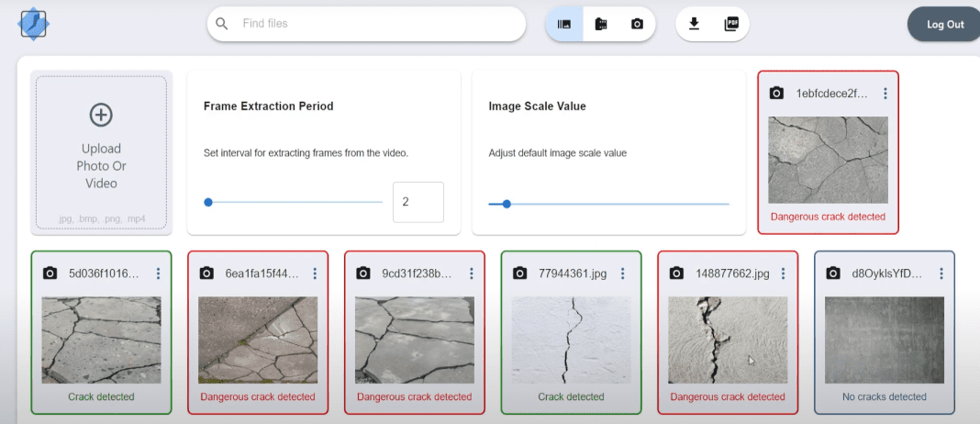Export results with the PDF icon
The height and width of the screenshot is (424, 980).
click(x=731, y=24)
